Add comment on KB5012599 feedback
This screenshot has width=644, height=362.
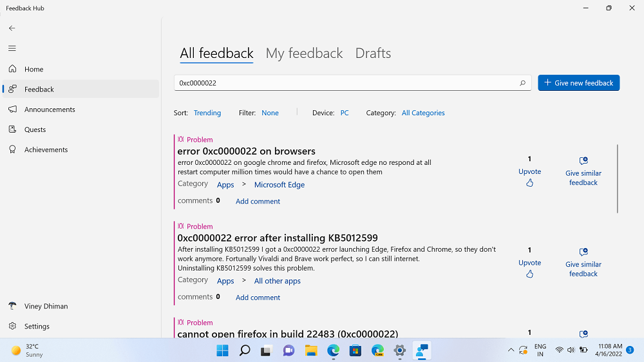[258, 298]
